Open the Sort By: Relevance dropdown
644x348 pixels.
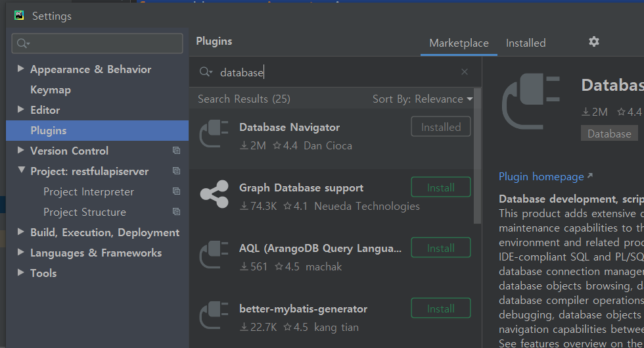(423, 99)
